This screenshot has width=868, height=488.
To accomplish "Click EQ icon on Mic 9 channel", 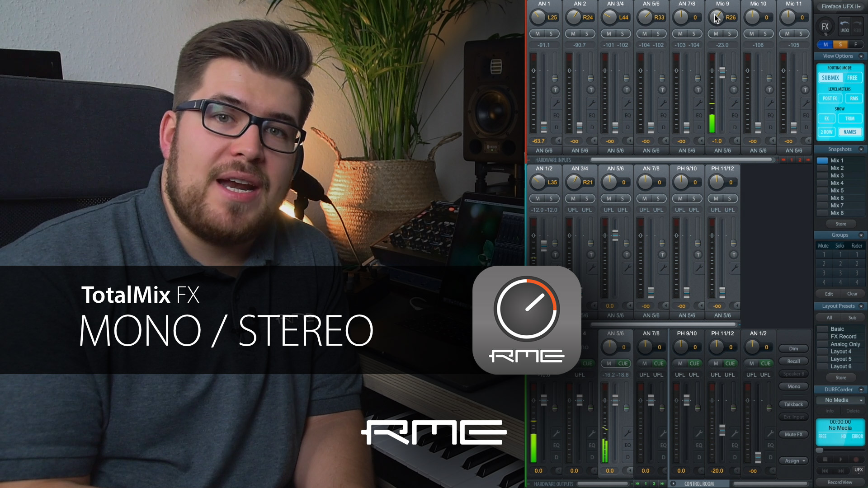I will point(735,116).
